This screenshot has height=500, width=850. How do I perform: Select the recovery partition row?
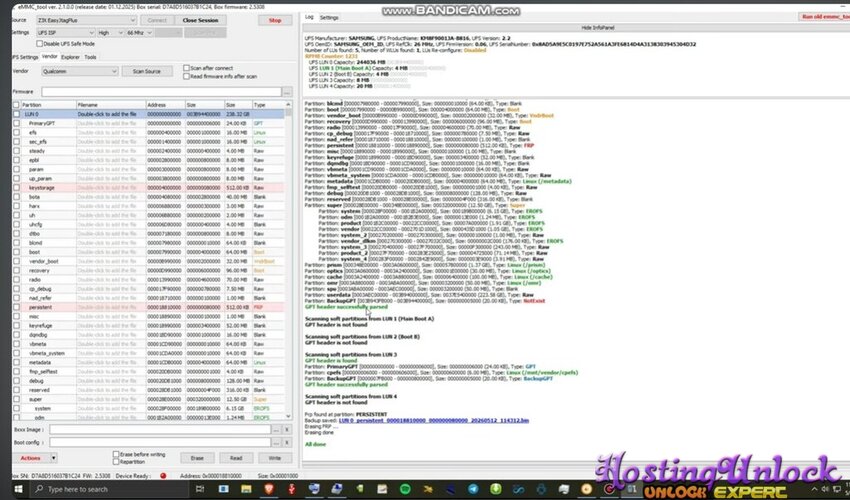tap(148, 271)
